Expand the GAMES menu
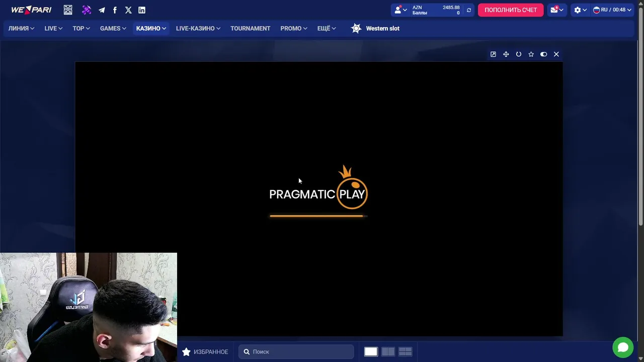The image size is (644, 362). [x=113, y=29]
